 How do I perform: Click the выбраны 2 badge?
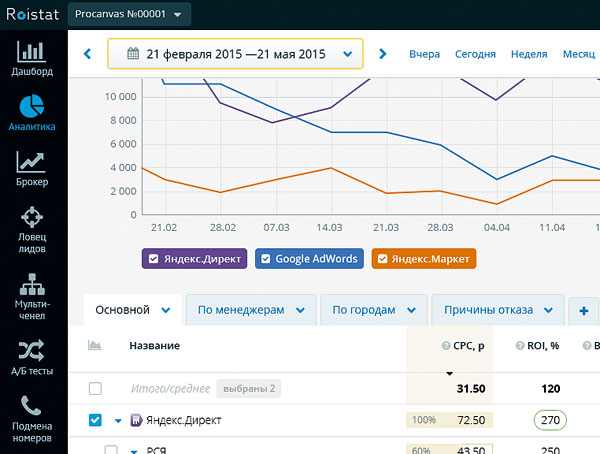click(x=249, y=389)
